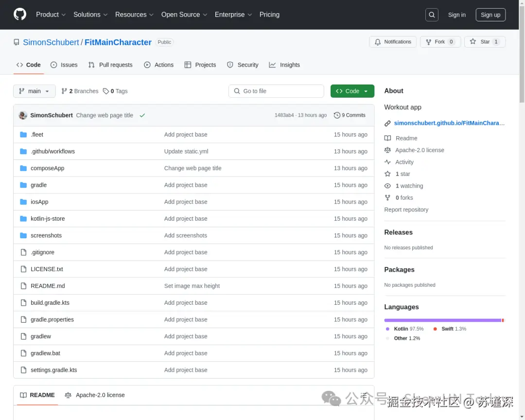Click the gradle folder icon
This screenshot has height=420, width=525.
23,185
